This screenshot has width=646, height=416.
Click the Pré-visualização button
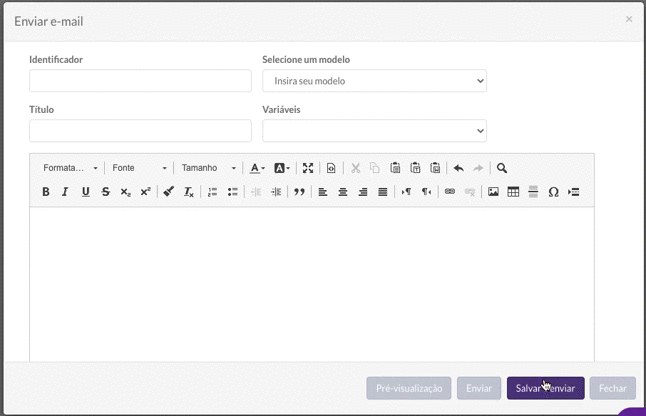409,388
